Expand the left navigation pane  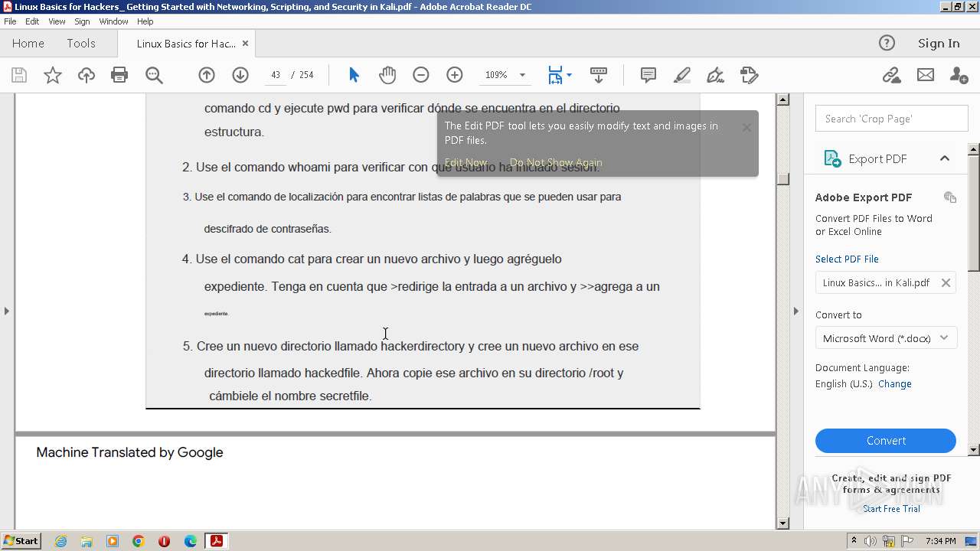coord(7,311)
